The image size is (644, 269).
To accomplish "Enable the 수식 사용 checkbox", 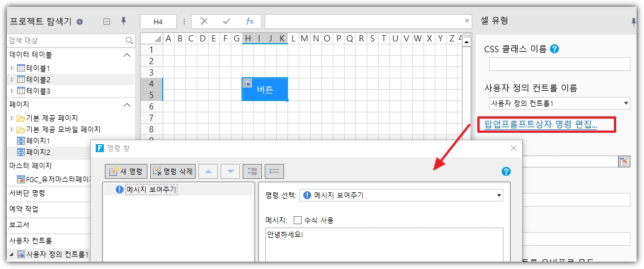I will click(298, 220).
